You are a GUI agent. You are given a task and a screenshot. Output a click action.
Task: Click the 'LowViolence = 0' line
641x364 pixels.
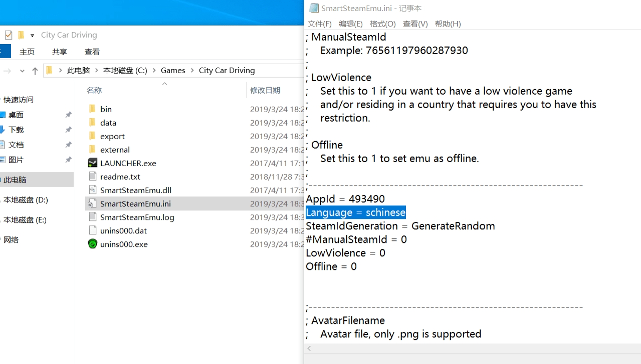point(346,253)
